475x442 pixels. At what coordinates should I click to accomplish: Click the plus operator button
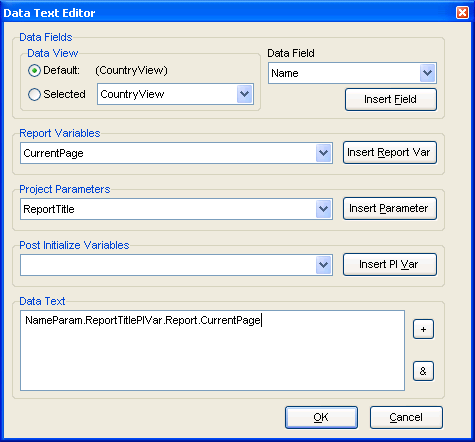pos(423,329)
